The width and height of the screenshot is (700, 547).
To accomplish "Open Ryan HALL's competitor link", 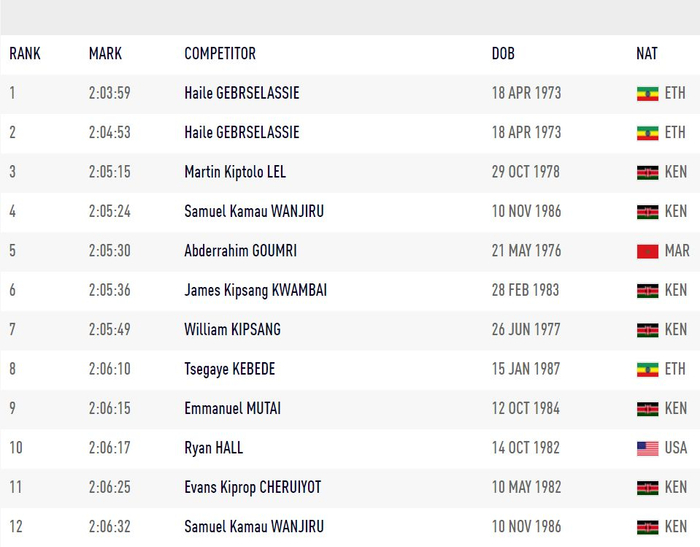I will [214, 448].
